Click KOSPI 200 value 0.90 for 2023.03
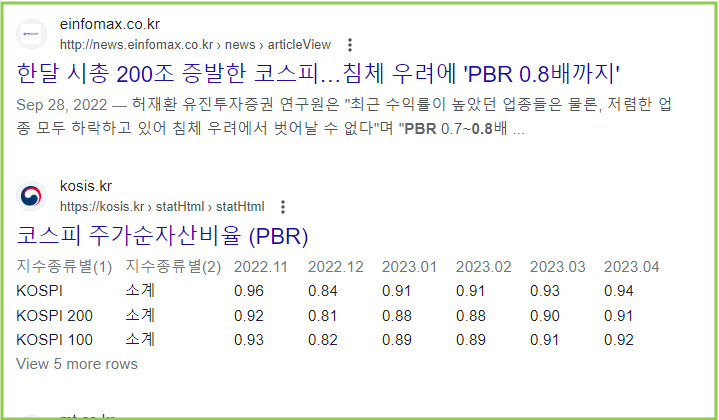 coord(545,315)
